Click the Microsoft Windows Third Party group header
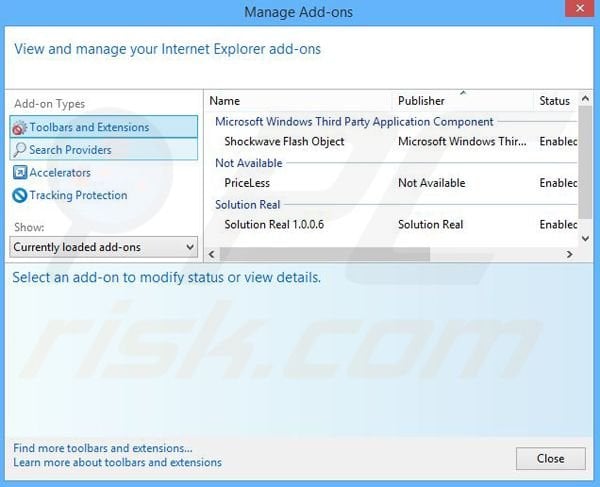This screenshot has height=487, width=600. 354,122
